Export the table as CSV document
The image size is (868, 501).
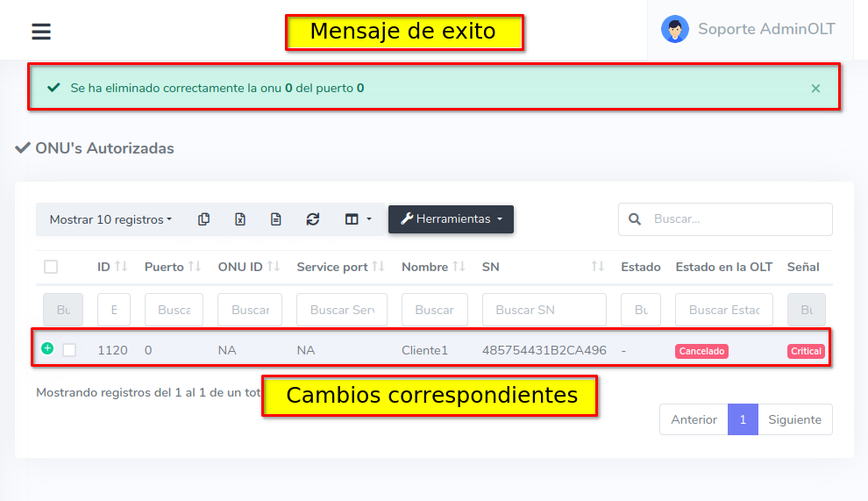(x=276, y=219)
